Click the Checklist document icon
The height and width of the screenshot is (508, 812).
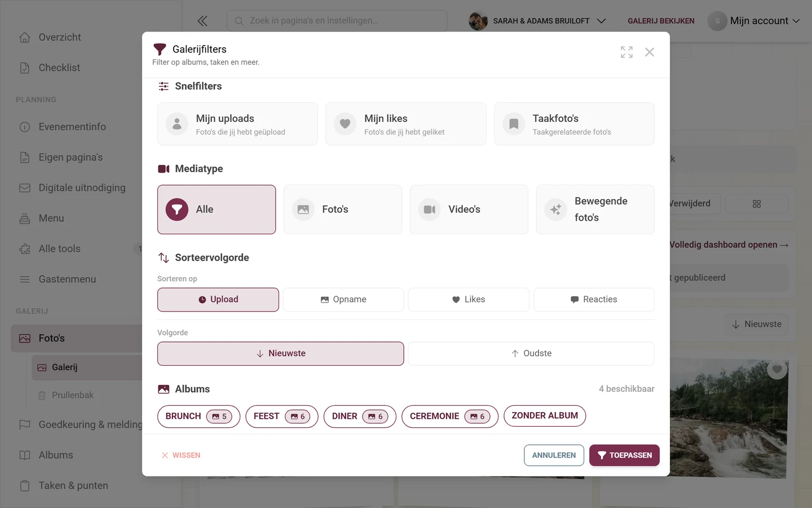(25, 68)
